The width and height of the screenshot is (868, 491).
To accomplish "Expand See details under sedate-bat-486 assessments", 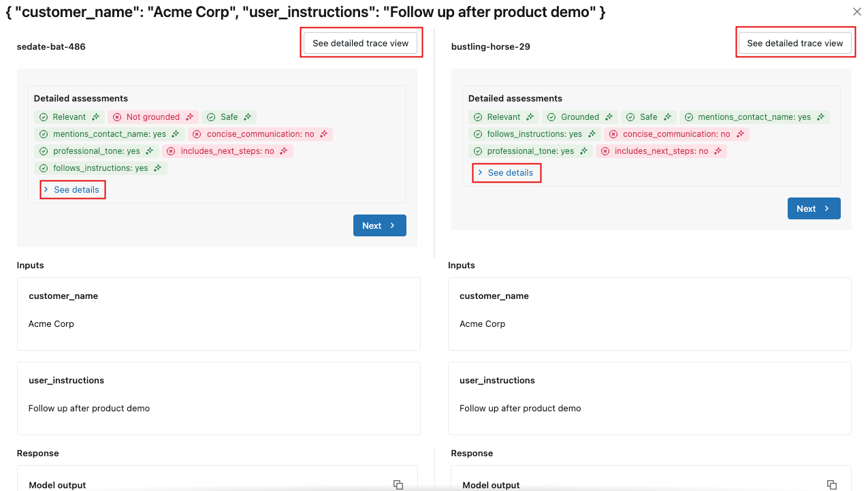I will click(73, 189).
